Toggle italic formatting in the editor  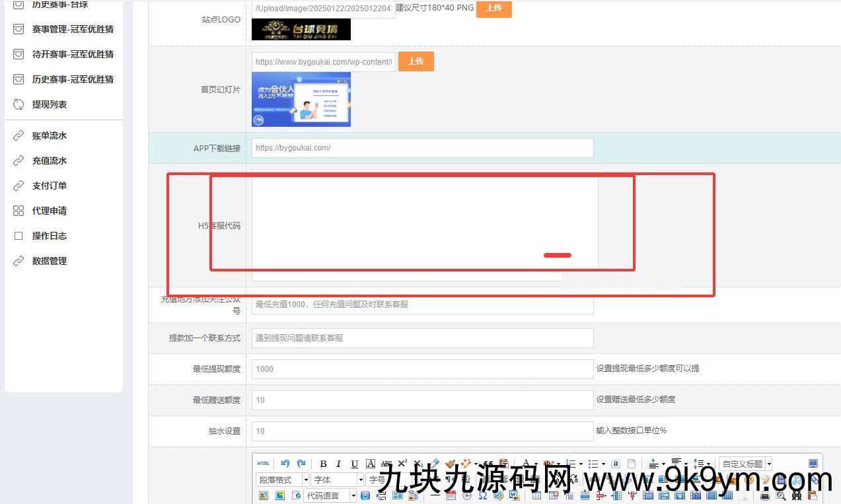click(x=338, y=464)
